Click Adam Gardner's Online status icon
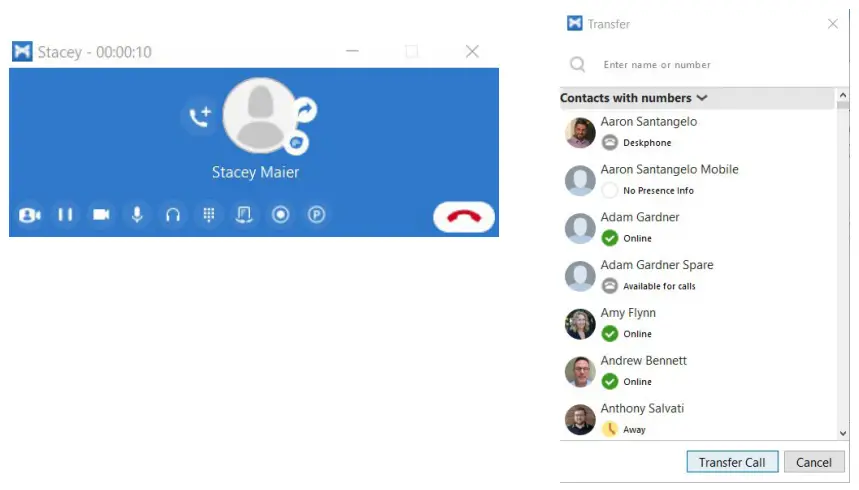The image size is (859, 490). pyautogui.click(x=610, y=238)
